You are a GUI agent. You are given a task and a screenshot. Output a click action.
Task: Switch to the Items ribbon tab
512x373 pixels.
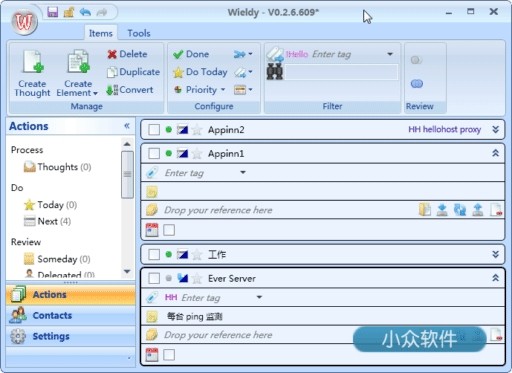(x=100, y=33)
